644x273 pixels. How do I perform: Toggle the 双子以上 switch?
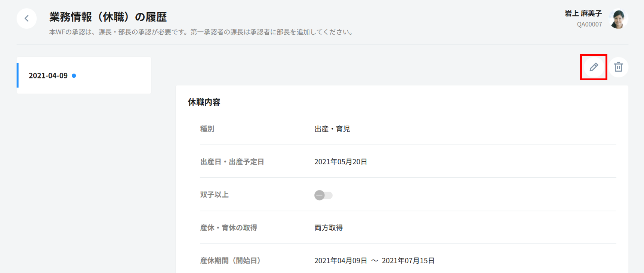pyautogui.click(x=323, y=195)
